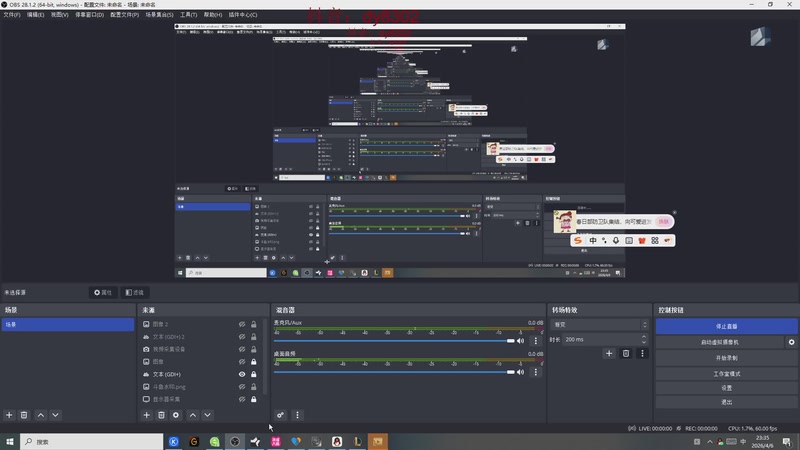Viewport: 800px width, 450px height.
Task: Open the 渐变 transition type dropdown
Action: 599,324
